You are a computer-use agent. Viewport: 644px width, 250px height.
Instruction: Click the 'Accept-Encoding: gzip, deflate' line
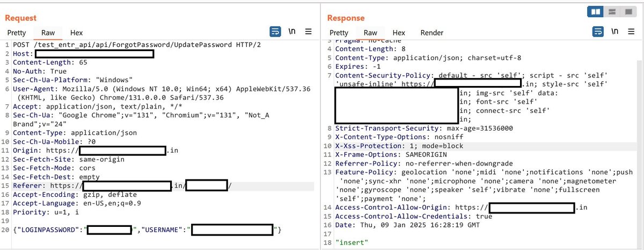pos(75,195)
